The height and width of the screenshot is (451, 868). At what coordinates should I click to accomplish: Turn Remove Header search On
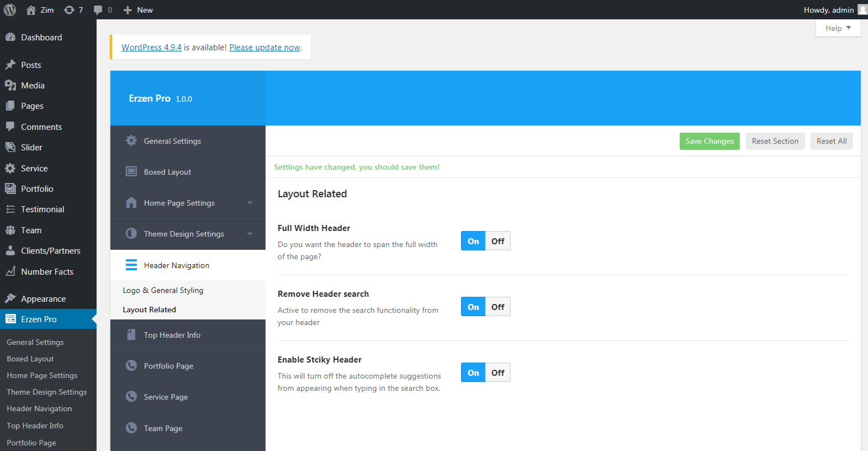click(x=473, y=307)
